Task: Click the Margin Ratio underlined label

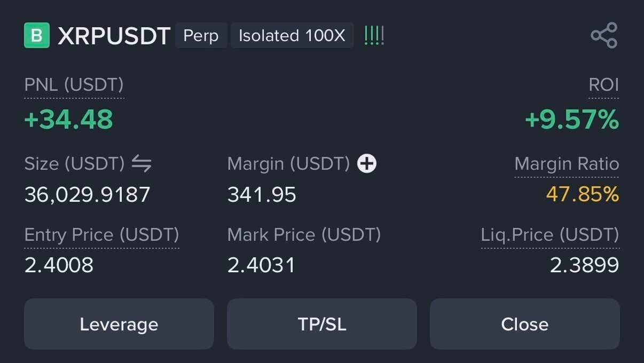Action: 567,164
